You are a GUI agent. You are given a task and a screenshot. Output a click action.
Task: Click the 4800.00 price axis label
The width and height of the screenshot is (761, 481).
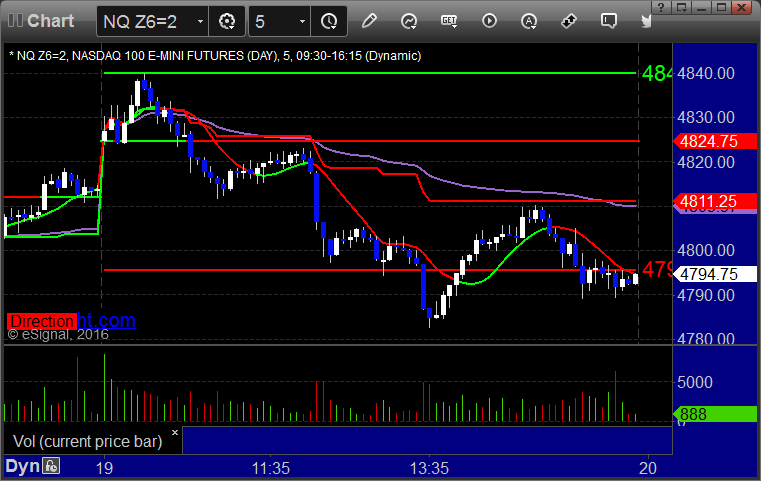point(706,250)
